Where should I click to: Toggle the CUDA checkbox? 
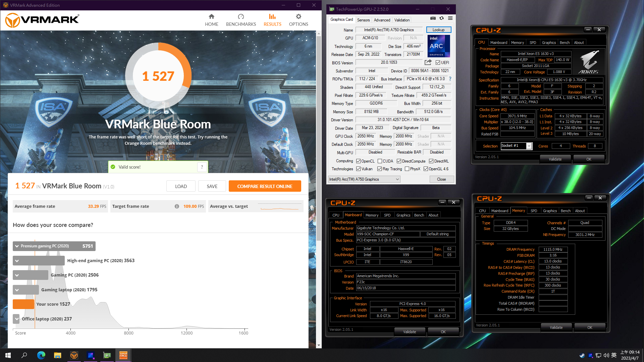point(380,161)
